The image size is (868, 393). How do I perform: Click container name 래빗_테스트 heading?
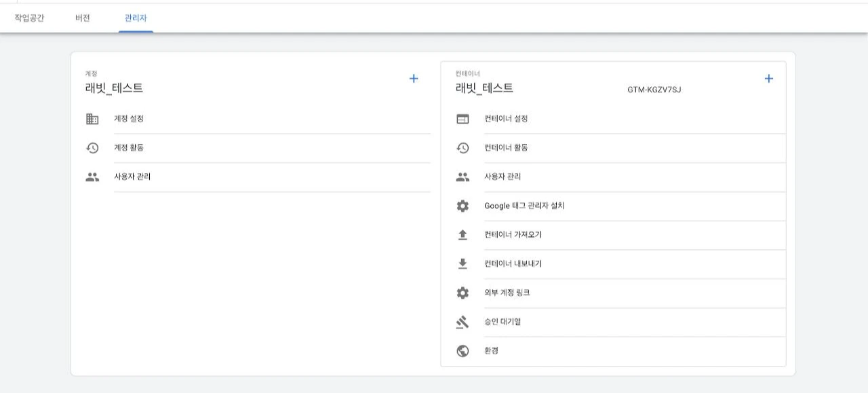point(484,88)
